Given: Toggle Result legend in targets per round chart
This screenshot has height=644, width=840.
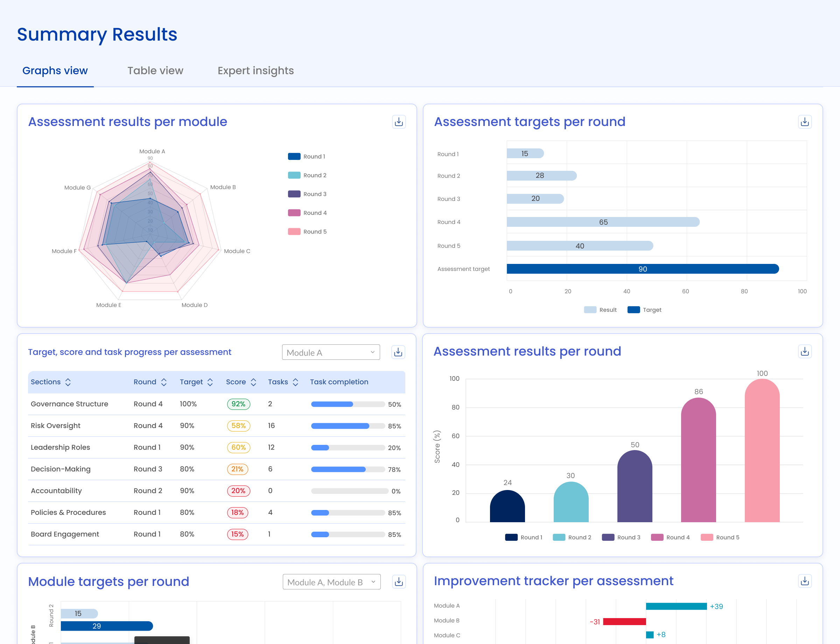Looking at the screenshot, I should 600,310.
